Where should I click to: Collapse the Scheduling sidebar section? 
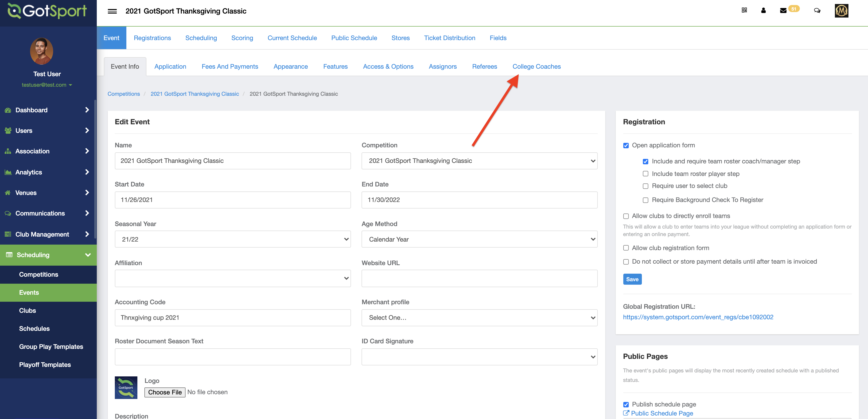(x=88, y=255)
